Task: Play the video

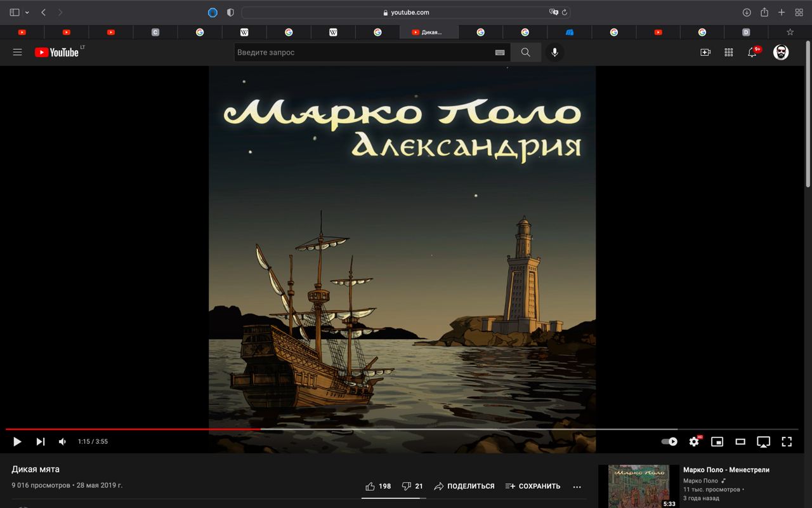Action: click(17, 441)
